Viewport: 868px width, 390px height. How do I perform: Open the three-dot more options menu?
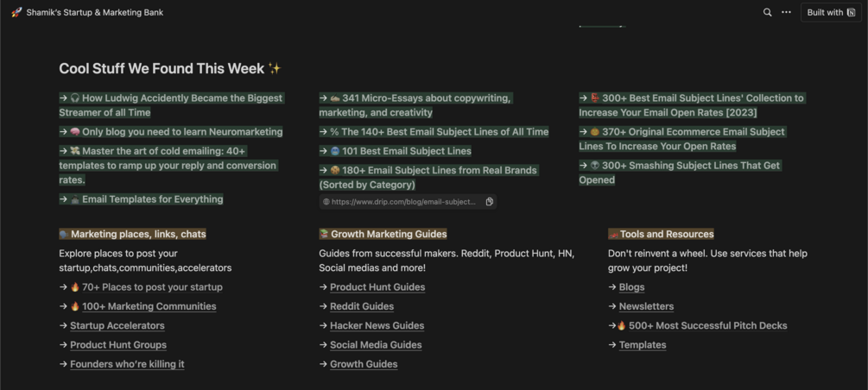pos(786,12)
